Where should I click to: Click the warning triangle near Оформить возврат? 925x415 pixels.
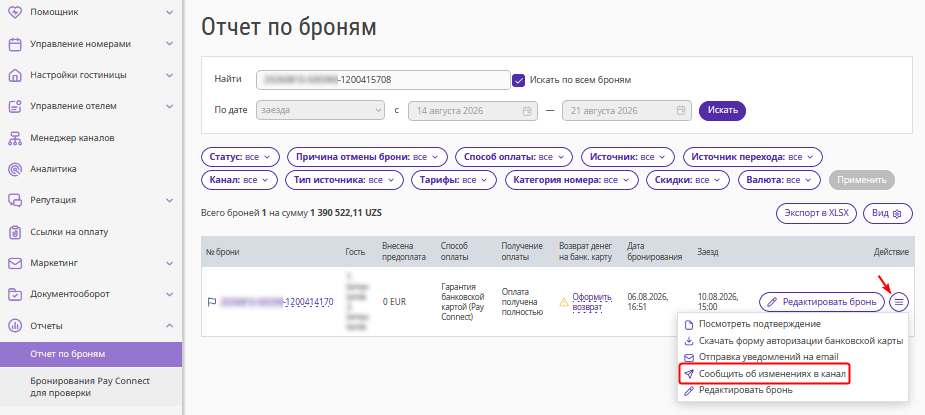click(x=563, y=302)
